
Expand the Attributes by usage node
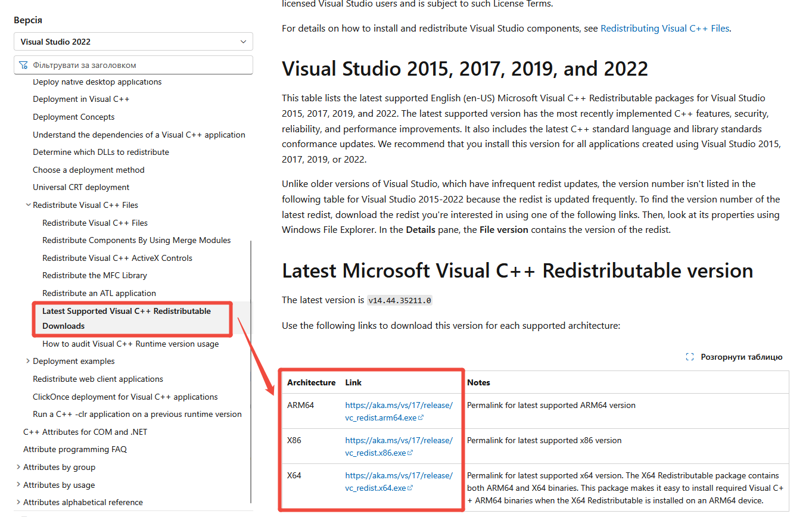(x=18, y=485)
